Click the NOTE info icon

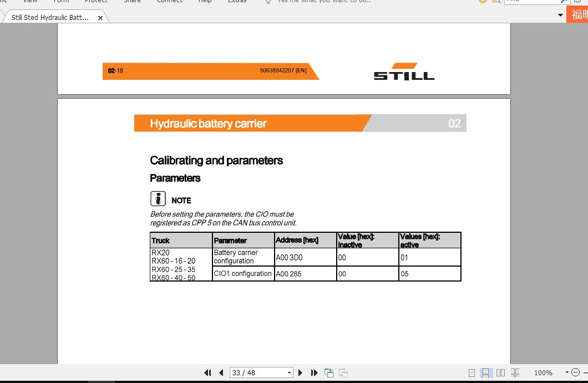pyautogui.click(x=158, y=198)
